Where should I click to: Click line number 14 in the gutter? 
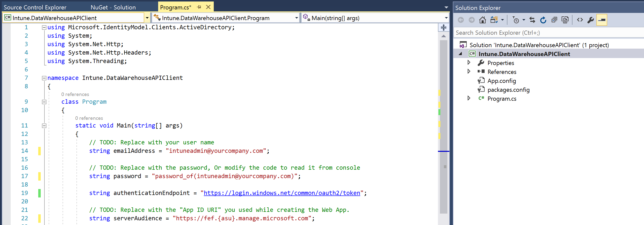click(x=25, y=151)
